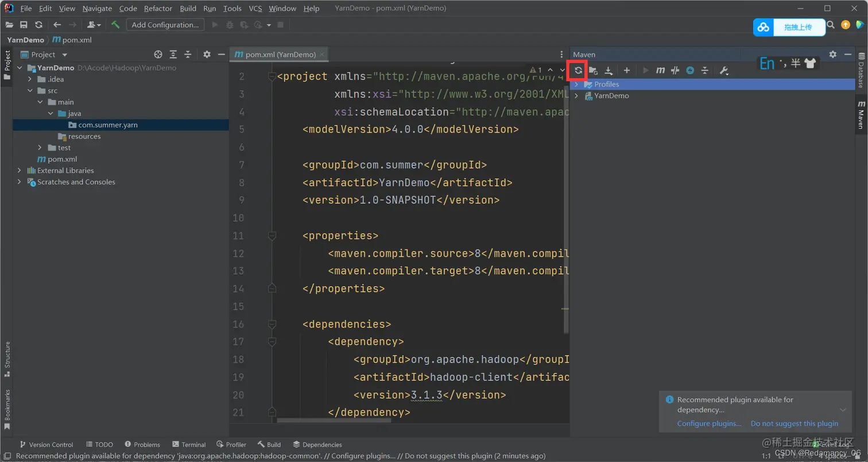Collapse the main folder

click(40, 102)
